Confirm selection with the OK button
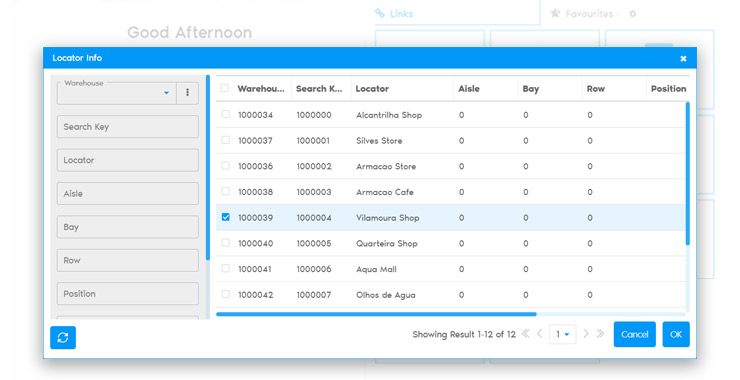The width and height of the screenshot is (740, 380). (676, 334)
